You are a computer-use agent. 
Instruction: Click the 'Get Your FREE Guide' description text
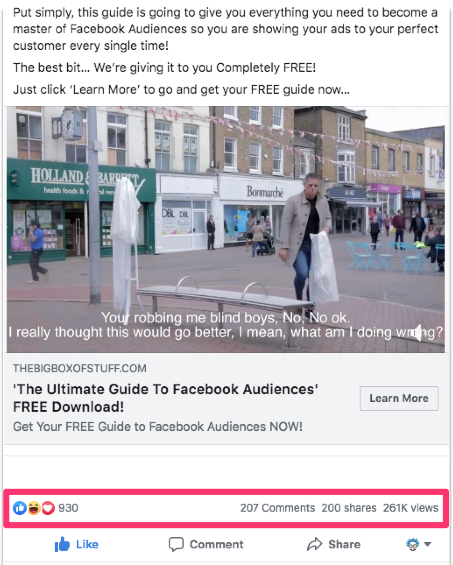158,427
